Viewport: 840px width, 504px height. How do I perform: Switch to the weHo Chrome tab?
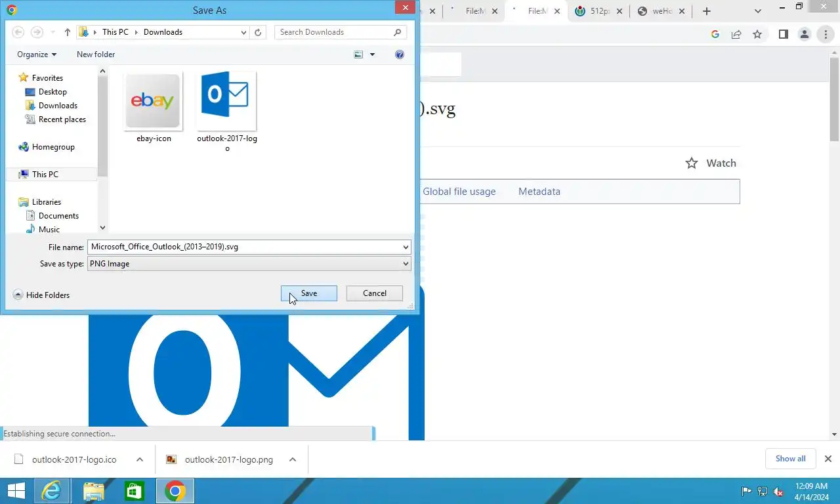[661, 11]
